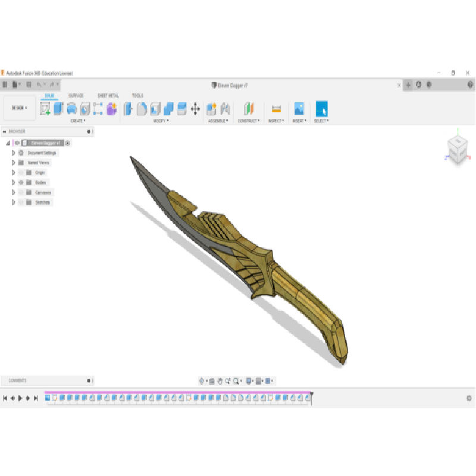Open the Construct menu label
476x476 pixels.
(x=249, y=121)
